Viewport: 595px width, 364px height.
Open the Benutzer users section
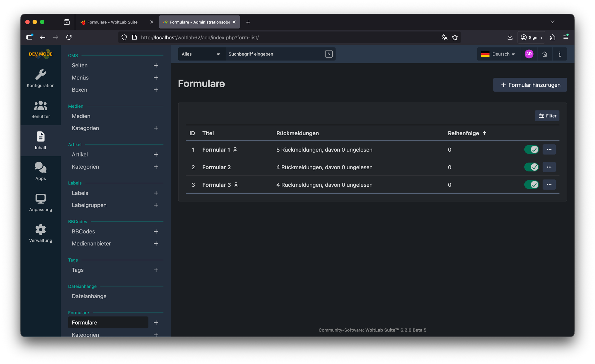pos(41,110)
